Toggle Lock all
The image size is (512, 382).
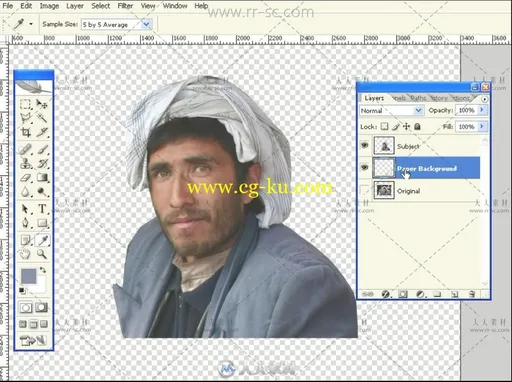tap(417, 127)
